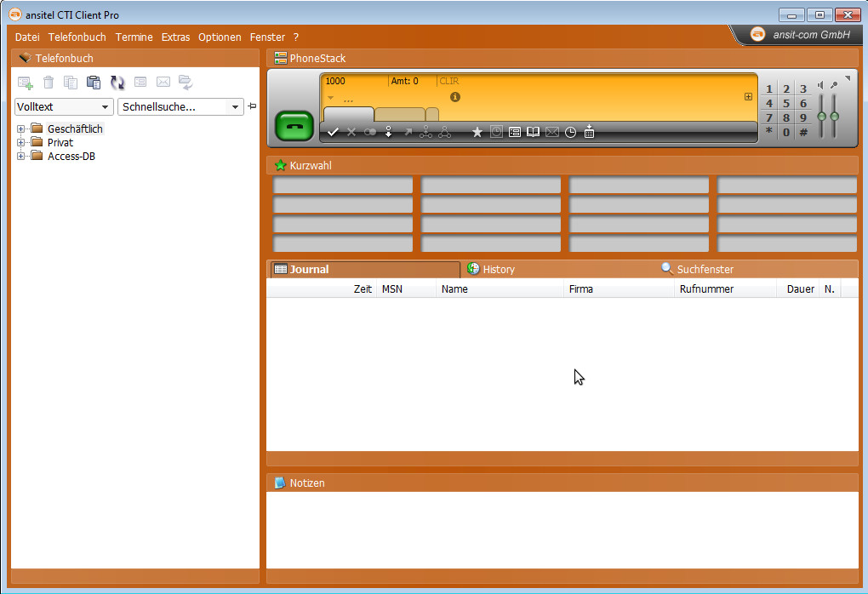Viewport: 868px width, 594px height.
Task: Click the open book icon in PhoneStack
Action: tap(533, 132)
